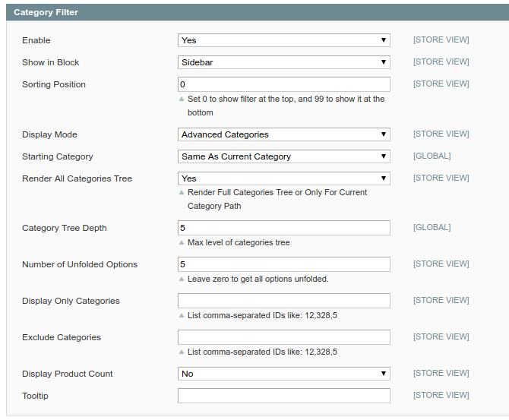Click the Sorting Position input field
509x420 pixels.
tap(283, 84)
